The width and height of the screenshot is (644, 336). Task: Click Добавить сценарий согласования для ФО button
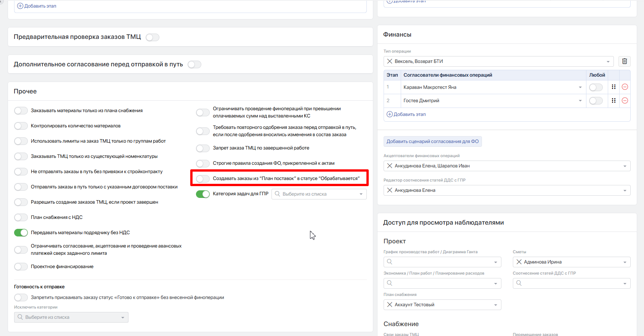pyautogui.click(x=432, y=141)
